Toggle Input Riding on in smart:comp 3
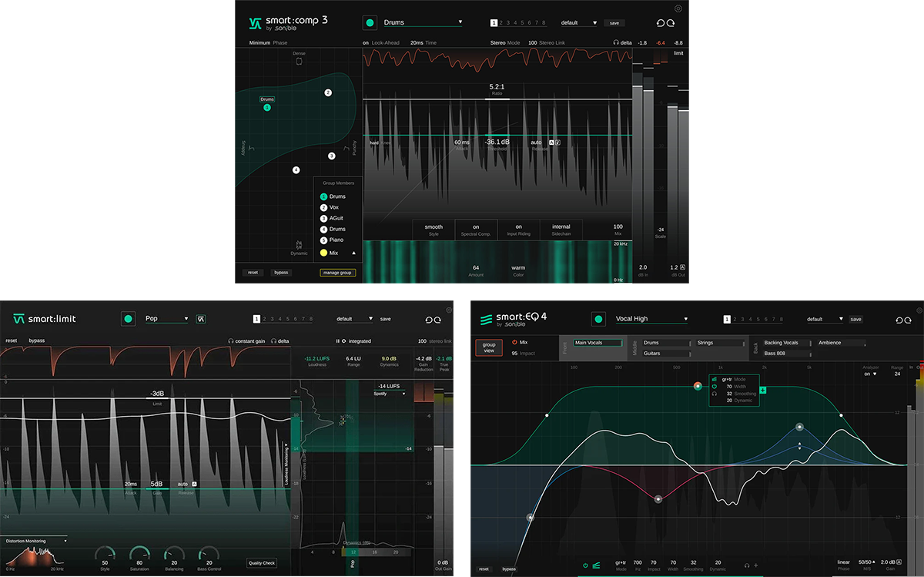The width and height of the screenshot is (924, 577). click(518, 230)
